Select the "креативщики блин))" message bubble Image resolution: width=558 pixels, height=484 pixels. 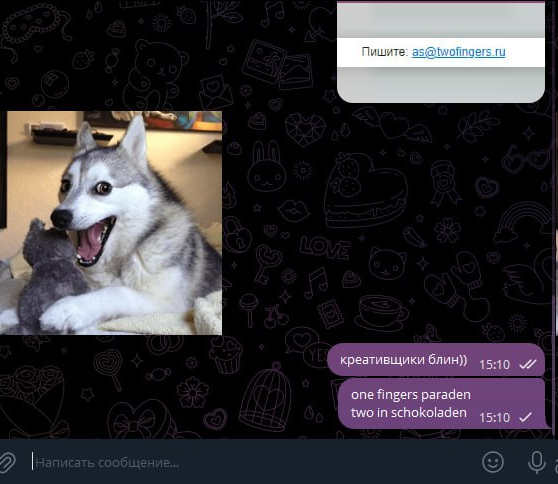click(436, 360)
